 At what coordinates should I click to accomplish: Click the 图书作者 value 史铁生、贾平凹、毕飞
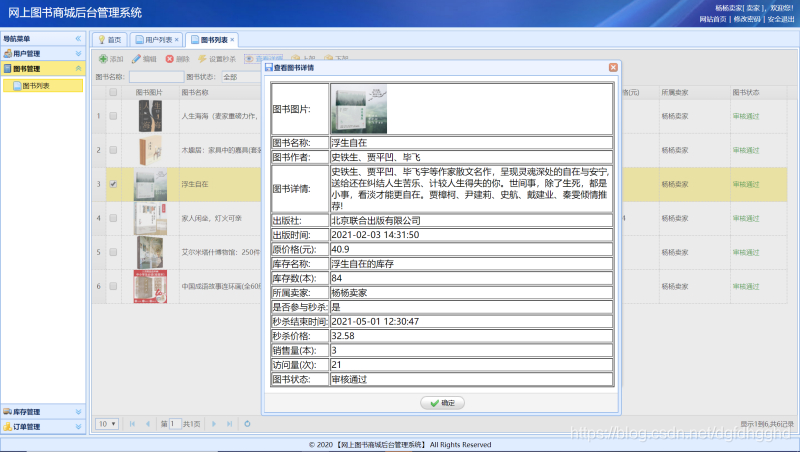click(376, 157)
